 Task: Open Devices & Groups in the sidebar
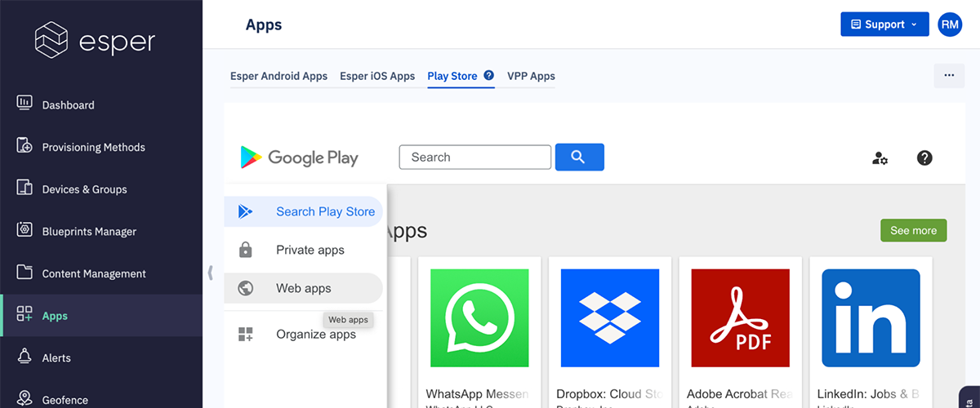[101, 189]
